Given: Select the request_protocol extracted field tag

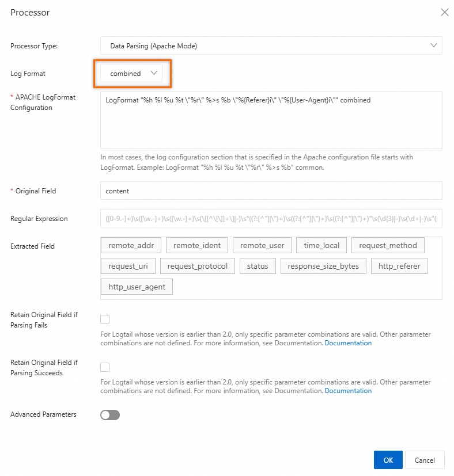Looking at the screenshot, I should 198,266.
